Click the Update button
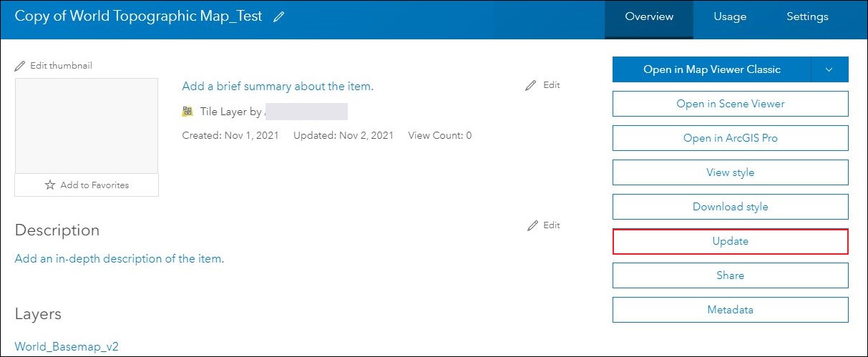868x357 pixels. (731, 241)
